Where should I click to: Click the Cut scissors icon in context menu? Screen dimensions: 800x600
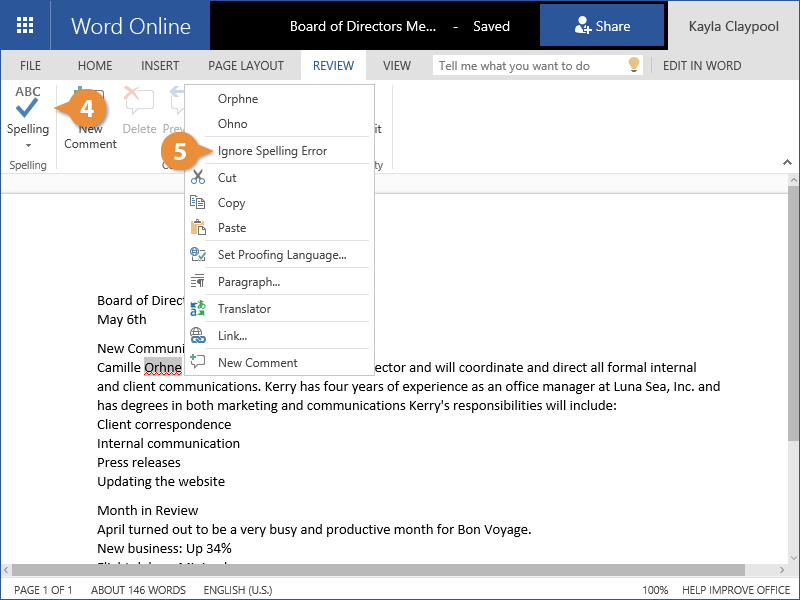point(198,177)
